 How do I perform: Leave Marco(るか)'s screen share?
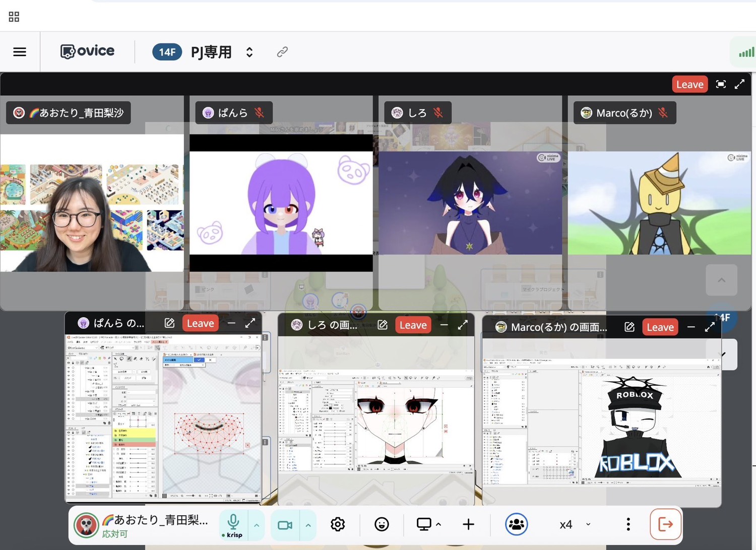tap(660, 327)
